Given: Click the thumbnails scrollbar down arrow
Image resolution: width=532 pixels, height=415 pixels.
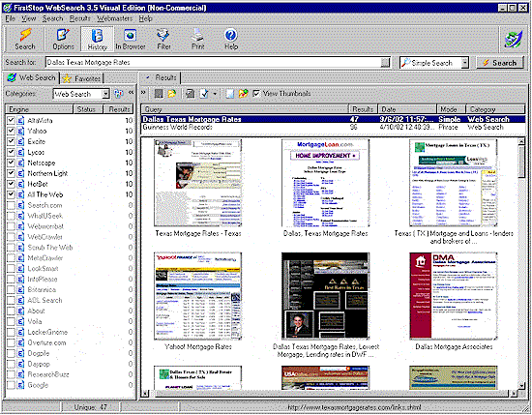Looking at the screenshot, I should click(x=521, y=386).
